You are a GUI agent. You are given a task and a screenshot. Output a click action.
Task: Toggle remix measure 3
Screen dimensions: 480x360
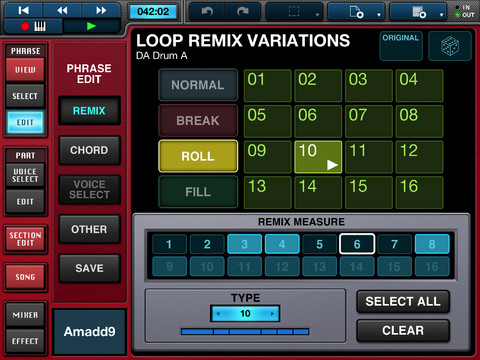coord(244,244)
